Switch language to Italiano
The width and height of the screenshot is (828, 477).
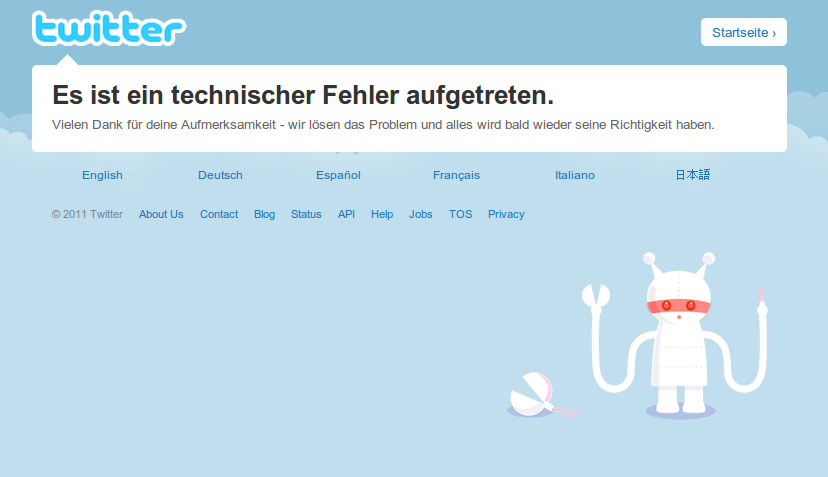click(x=575, y=175)
